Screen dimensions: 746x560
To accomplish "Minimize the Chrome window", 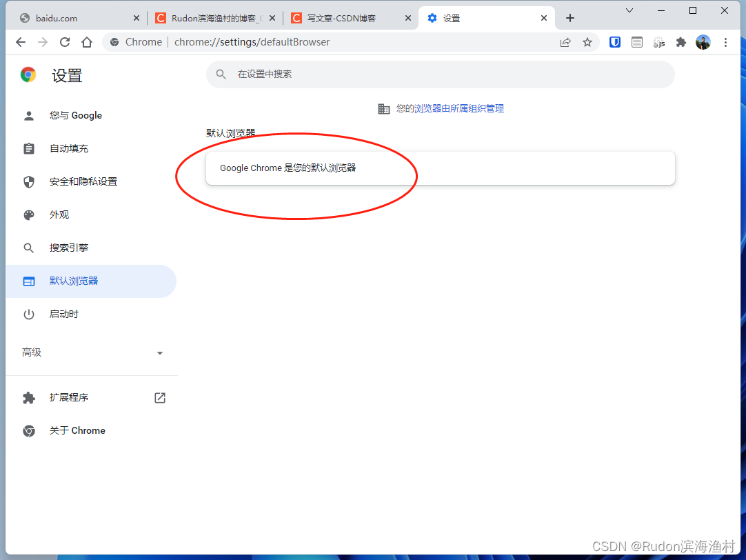I will tap(661, 10).
